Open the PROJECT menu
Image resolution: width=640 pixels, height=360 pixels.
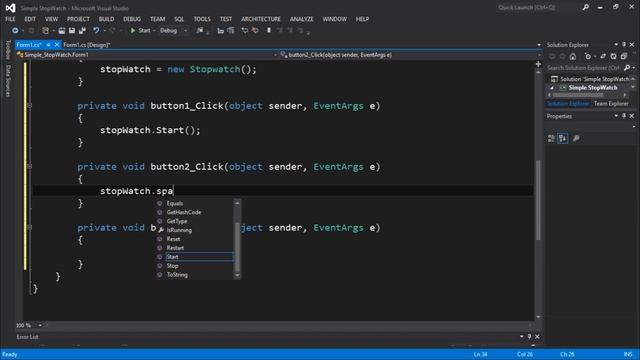[78, 19]
